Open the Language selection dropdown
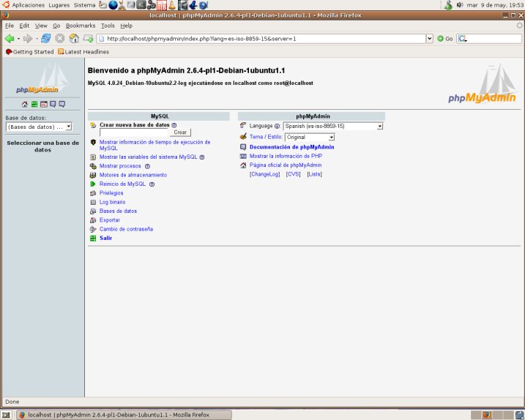The image size is (525, 420). (x=333, y=126)
